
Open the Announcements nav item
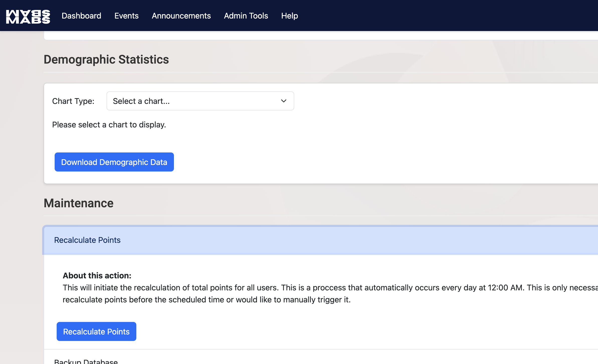tap(181, 16)
